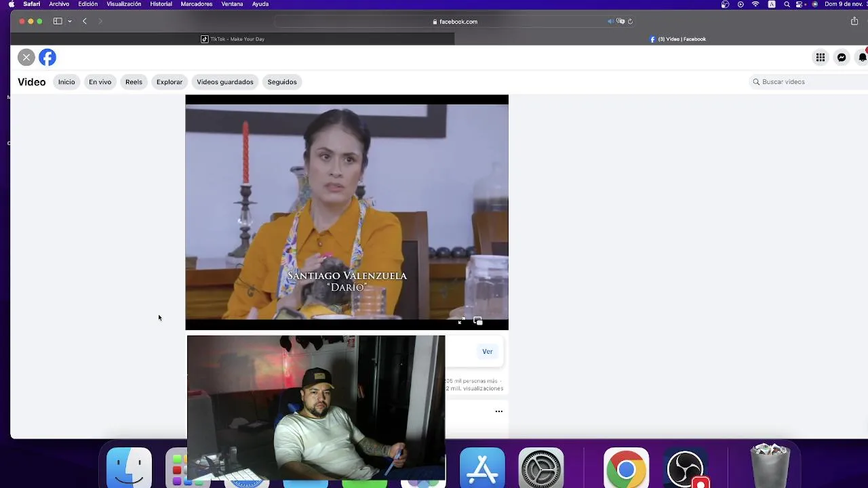Open the Historial menu

[x=161, y=4]
